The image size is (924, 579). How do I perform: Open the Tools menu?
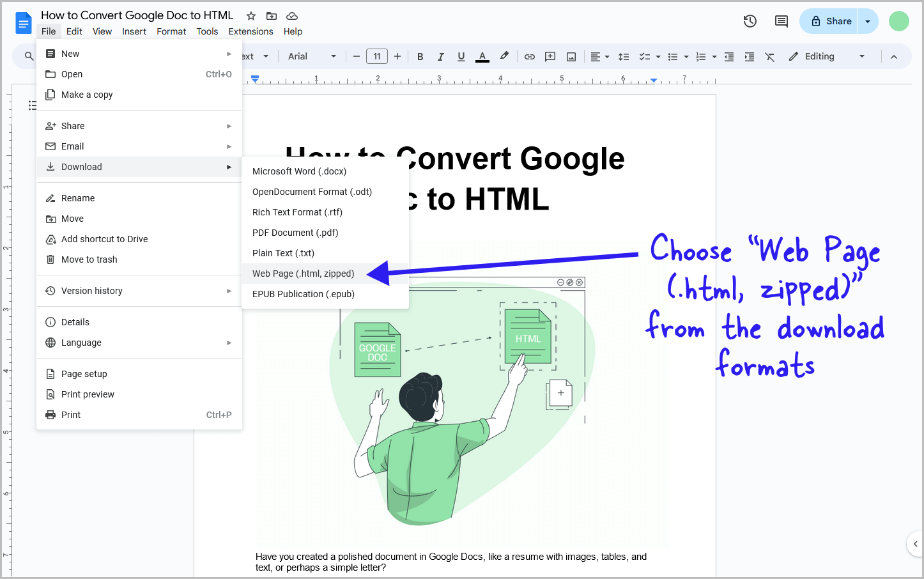click(207, 31)
